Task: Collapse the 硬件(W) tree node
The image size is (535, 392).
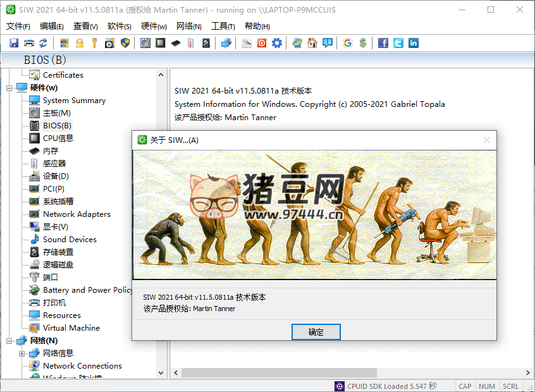Action: coord(9,88)
